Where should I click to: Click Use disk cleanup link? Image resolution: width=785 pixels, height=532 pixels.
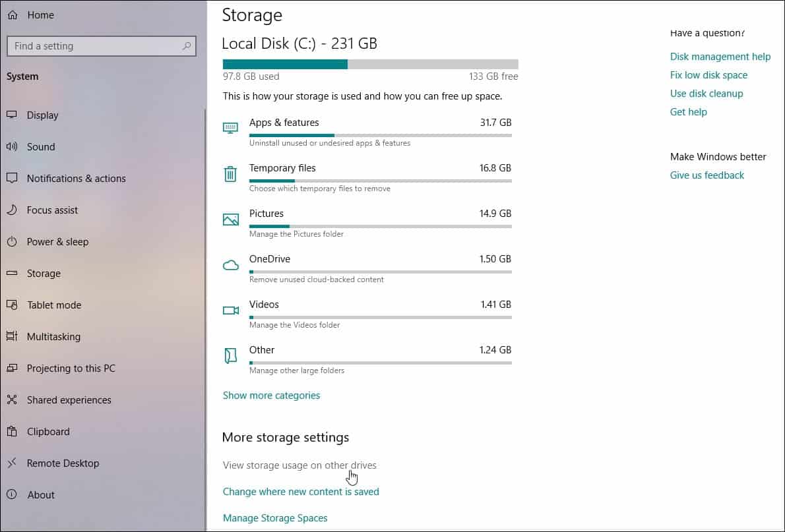pos(706,94)
